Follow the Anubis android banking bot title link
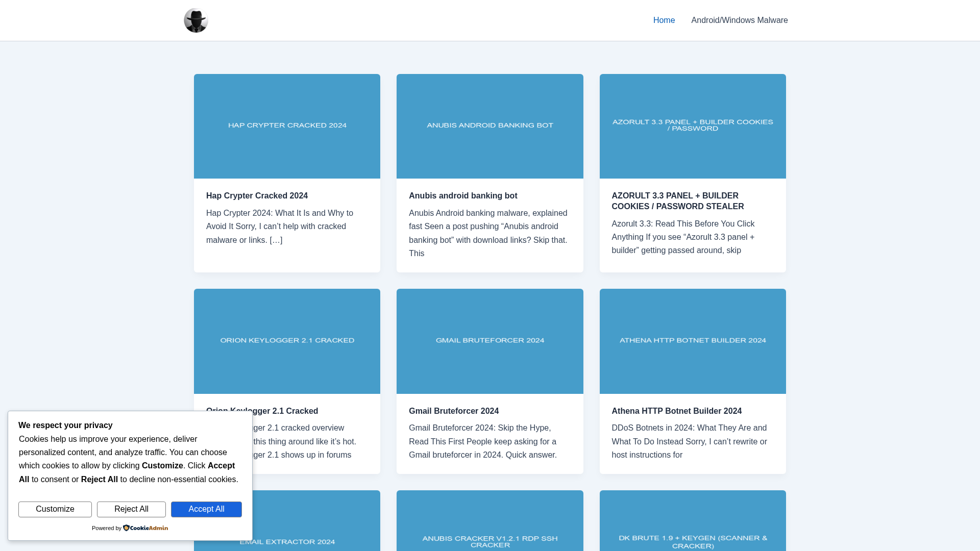Screen dimensions: 980x551 (463, 196)
